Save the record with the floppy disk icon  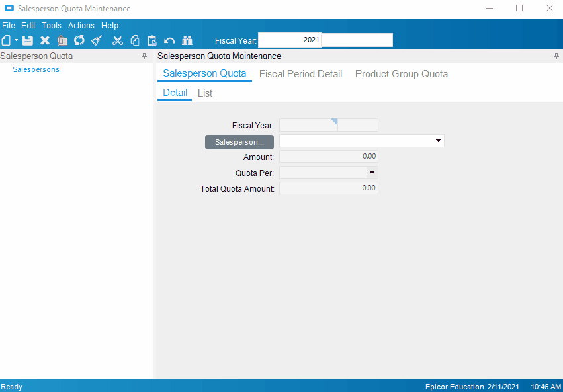(x=28, y=40)
